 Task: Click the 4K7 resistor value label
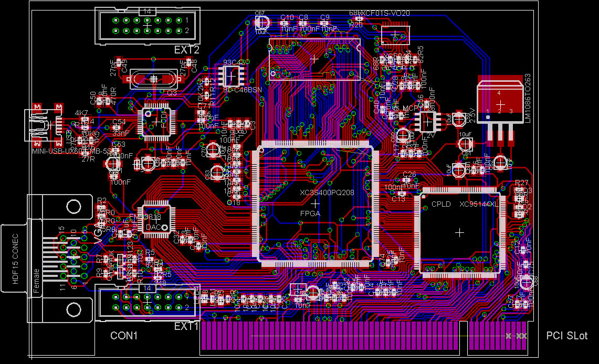81,113
